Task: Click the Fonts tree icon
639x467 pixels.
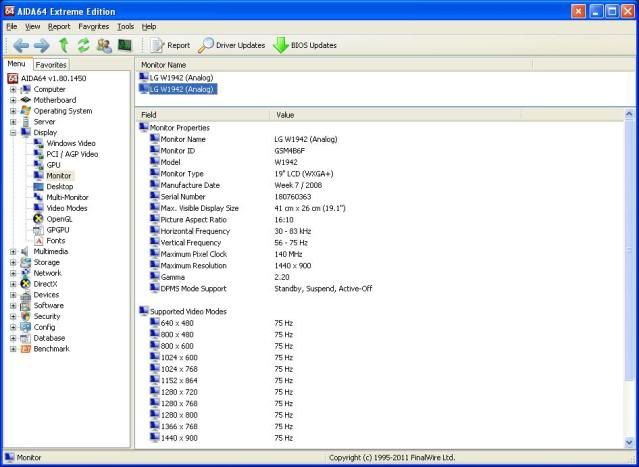Action: coord(38,241)
